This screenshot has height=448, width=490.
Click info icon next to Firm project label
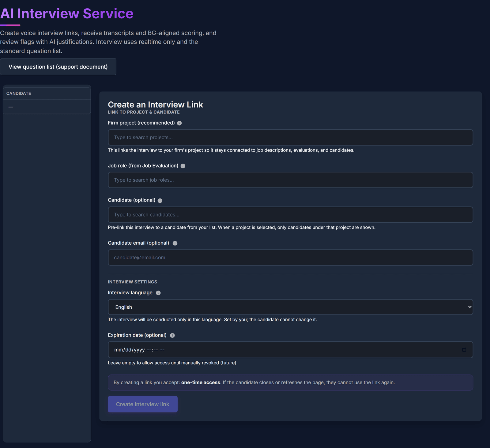(179, 123)
